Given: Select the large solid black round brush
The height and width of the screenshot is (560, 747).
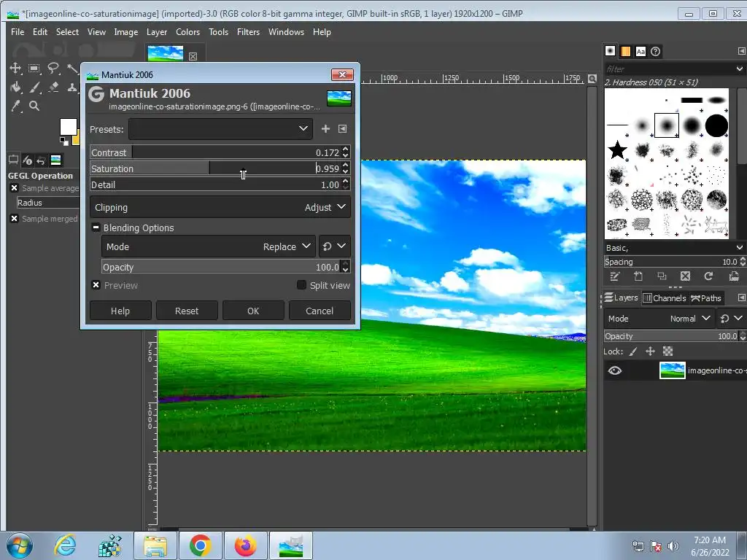Looking at the screenshot, I should pos(716,125).
